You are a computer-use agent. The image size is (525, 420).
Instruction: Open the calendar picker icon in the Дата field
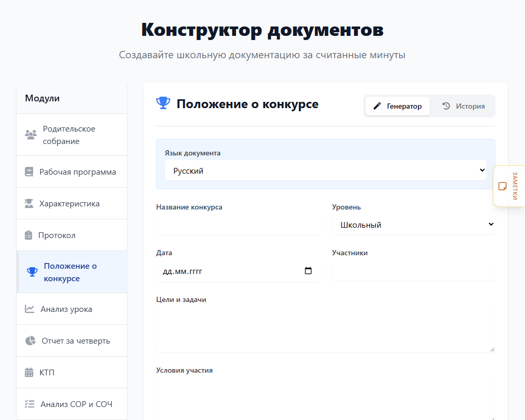[308, 271]
